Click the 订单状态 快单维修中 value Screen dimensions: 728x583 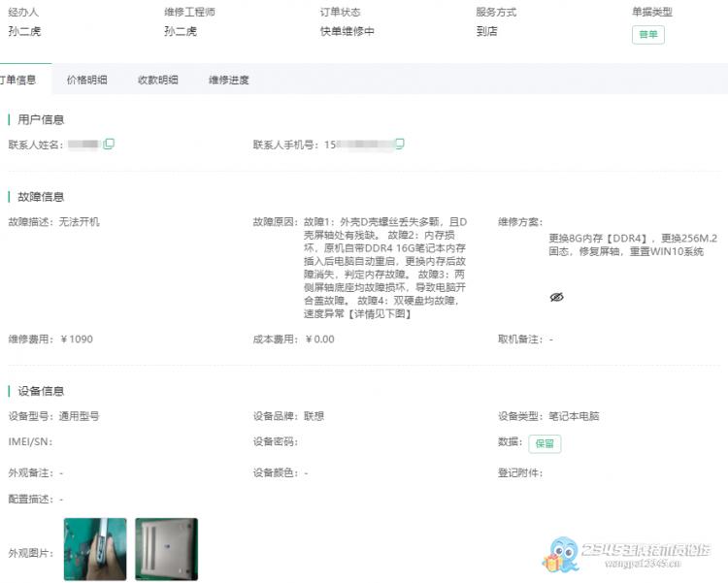click(347, 31)
